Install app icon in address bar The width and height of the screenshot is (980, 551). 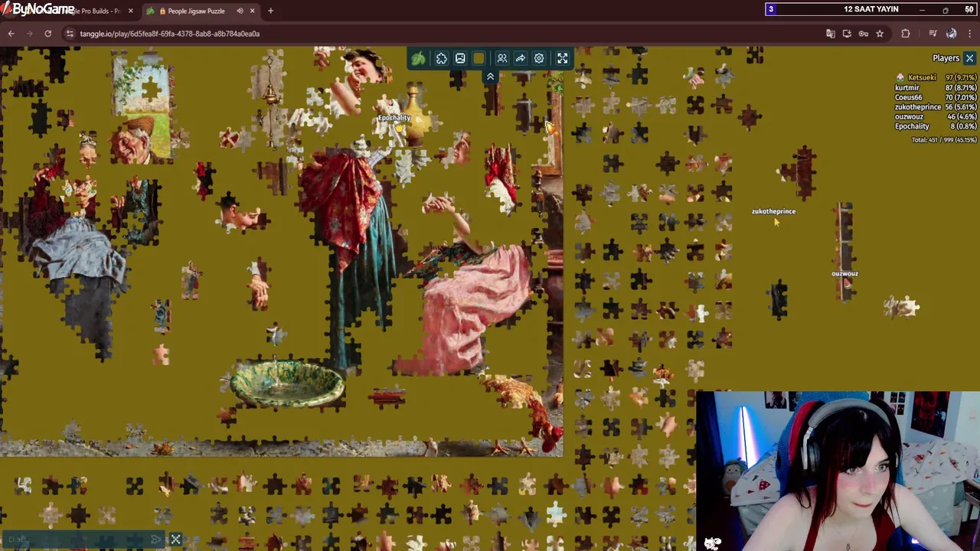coord(847,34)
